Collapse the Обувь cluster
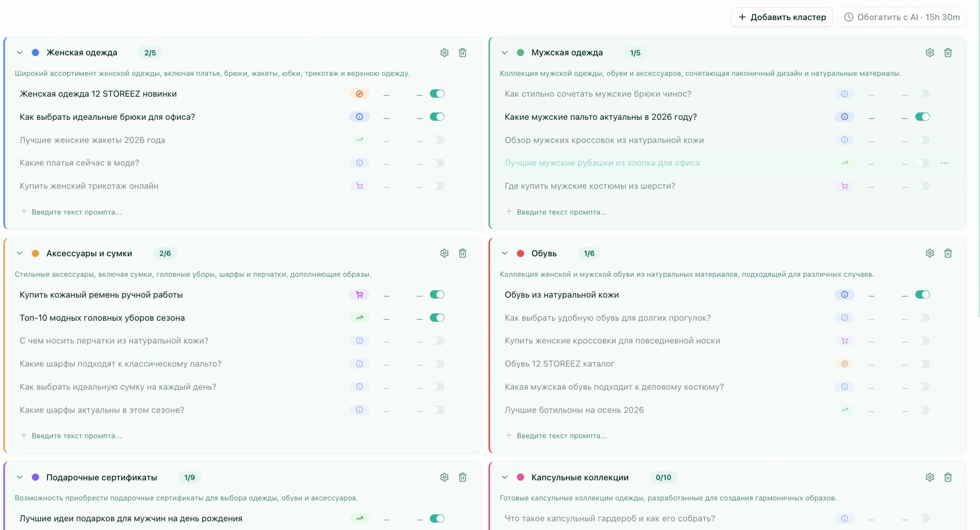Screen dimensions: 980x530 point(505,253)
